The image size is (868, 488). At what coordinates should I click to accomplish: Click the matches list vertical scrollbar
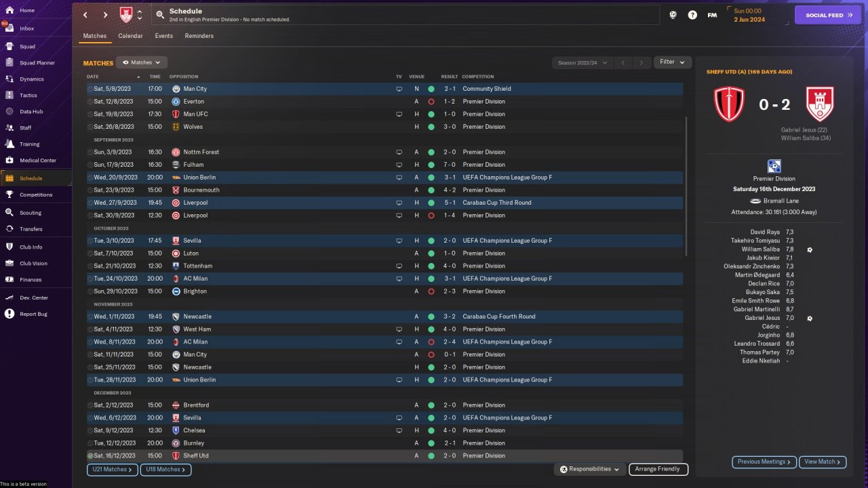pos(686,183)
